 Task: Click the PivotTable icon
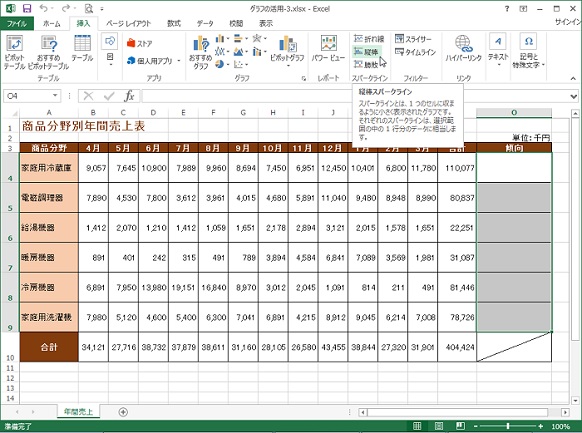[14, 52]
